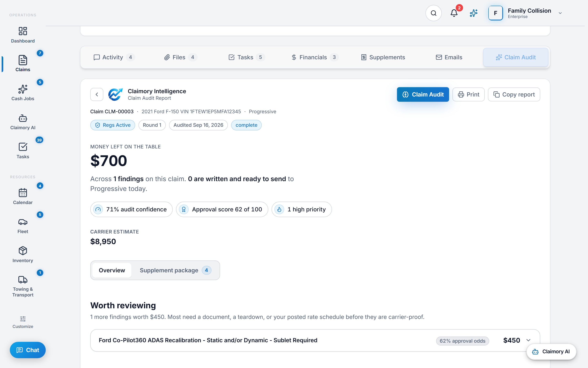Open the Dashboard sidebar icon
This screenshot has width=588, height=368.
click(x=23, y=31)
